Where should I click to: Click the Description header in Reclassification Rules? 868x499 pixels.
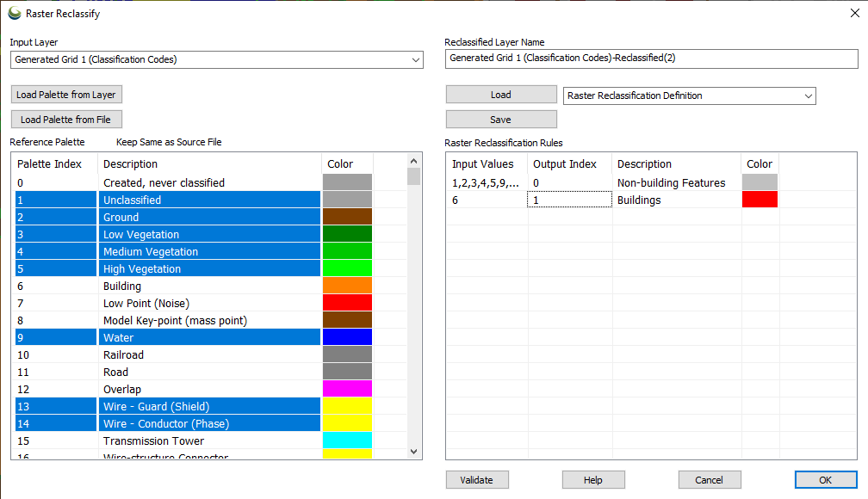coord(677,163)
